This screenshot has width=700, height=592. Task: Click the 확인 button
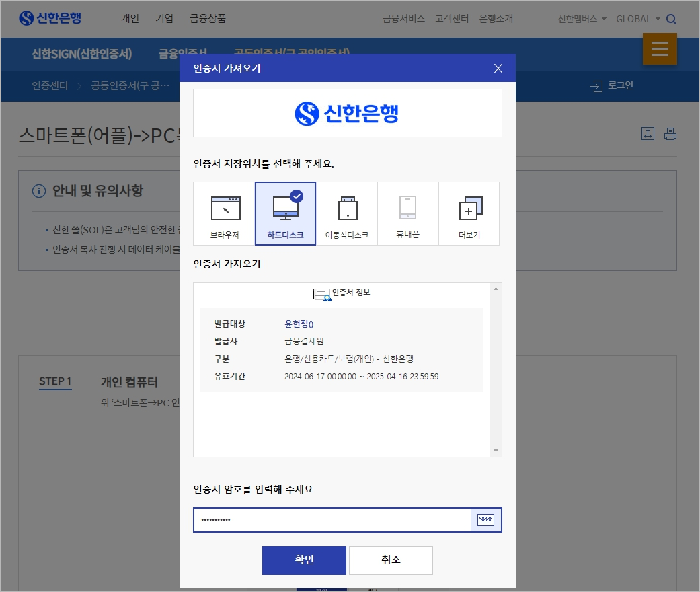(x=304, y=560)
